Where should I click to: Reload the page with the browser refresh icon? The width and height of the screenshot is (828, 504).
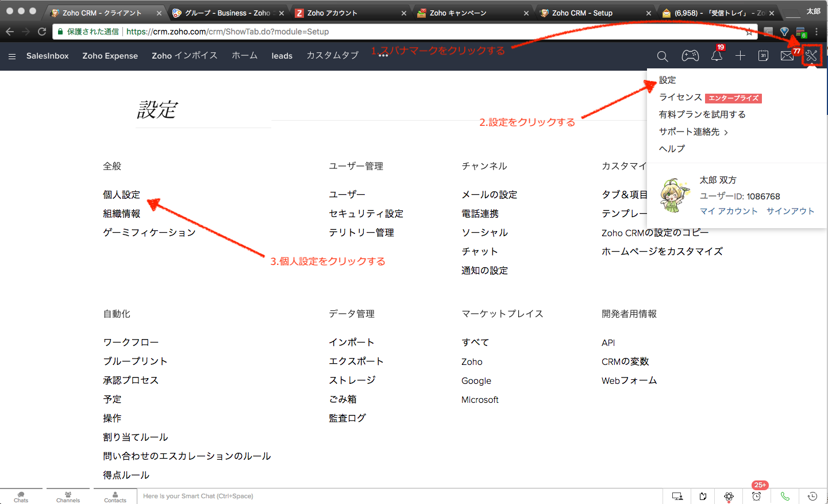point(42,32)
